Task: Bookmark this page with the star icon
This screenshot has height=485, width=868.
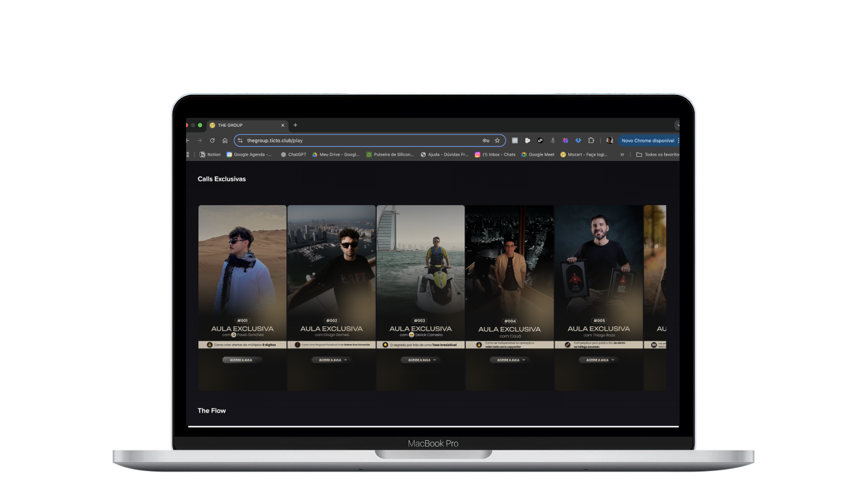Action: 497,140
